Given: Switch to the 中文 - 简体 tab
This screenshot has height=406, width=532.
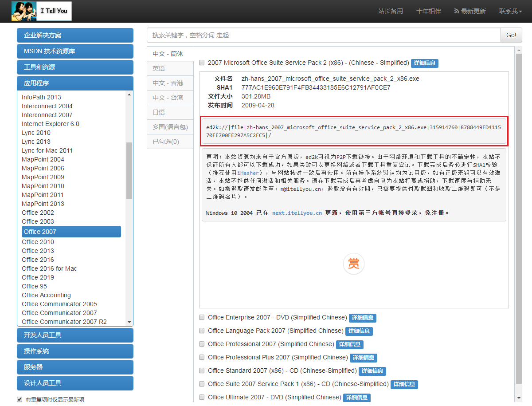Looking at the screenshot, I should 170,54.
